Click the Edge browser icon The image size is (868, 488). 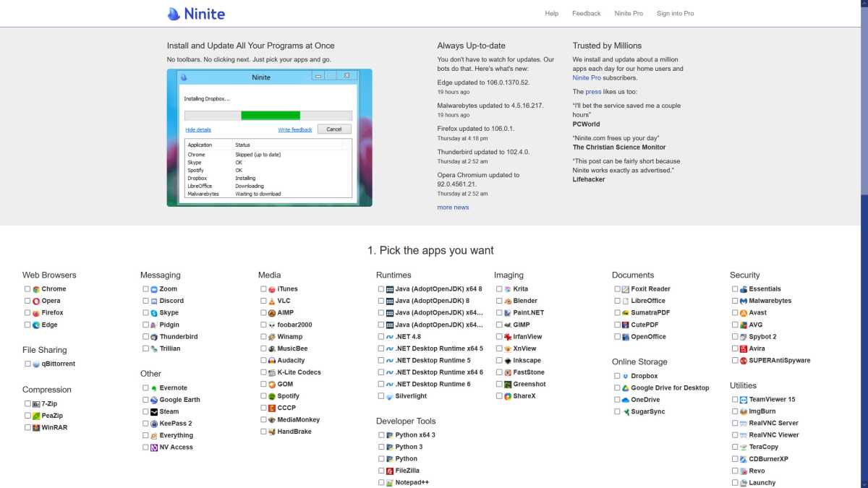pos(36,325)
